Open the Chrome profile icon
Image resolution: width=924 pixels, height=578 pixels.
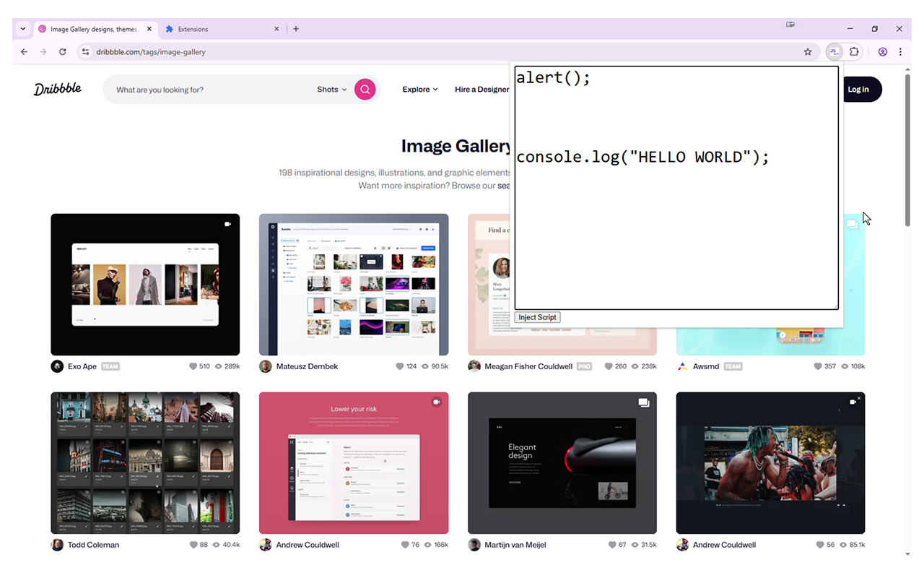[882, 52]
